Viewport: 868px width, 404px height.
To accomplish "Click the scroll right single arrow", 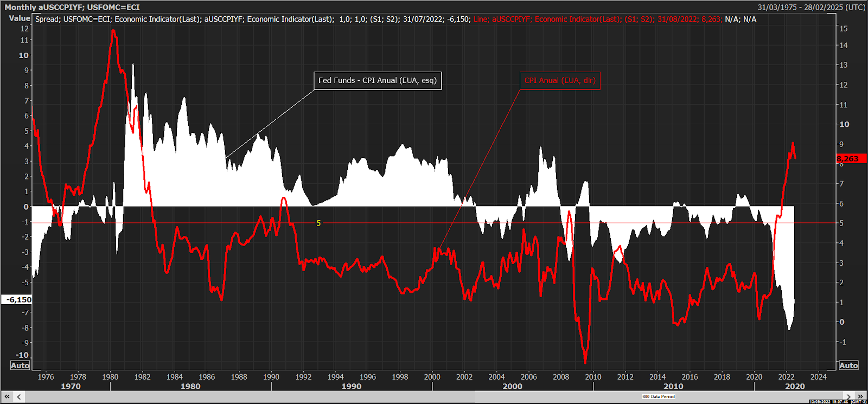I will click(848, 396).
